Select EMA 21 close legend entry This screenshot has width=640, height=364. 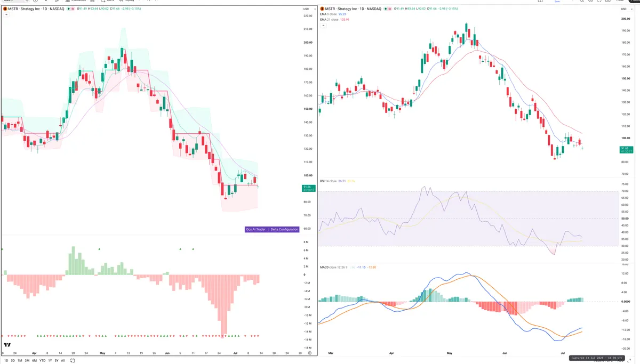(330, 20)
